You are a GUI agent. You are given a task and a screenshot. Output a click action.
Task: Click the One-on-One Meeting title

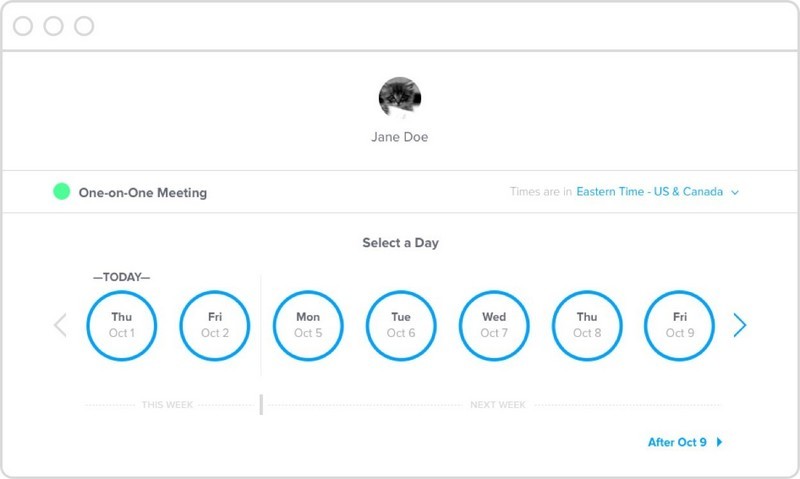click(143, 192)
